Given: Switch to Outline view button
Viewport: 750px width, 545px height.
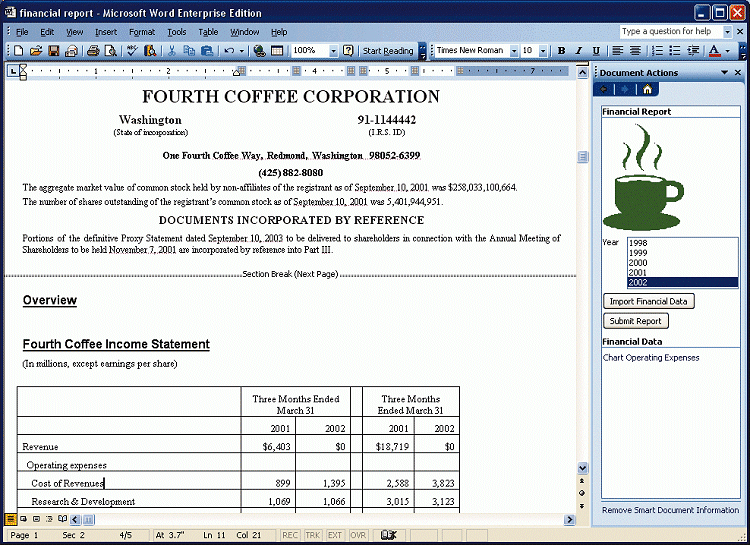Looking at the screenshot, I should (49, 519).
